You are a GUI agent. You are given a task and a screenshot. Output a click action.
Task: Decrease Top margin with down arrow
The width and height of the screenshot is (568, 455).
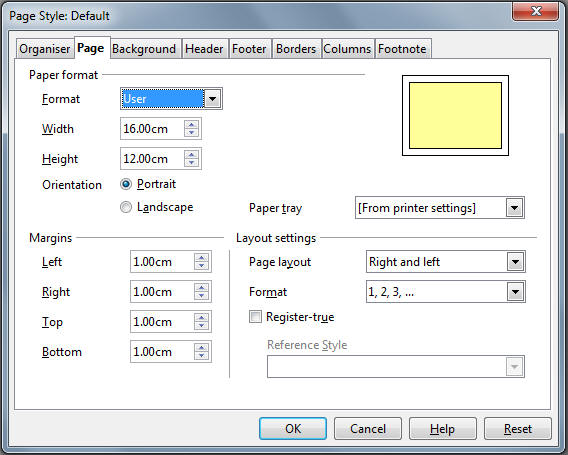point(201,326)
